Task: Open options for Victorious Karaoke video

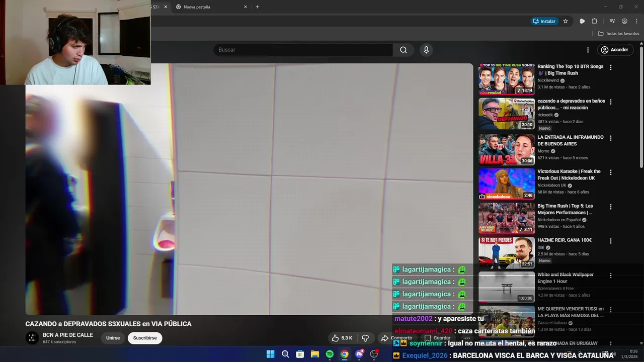Action: point(611,172)
